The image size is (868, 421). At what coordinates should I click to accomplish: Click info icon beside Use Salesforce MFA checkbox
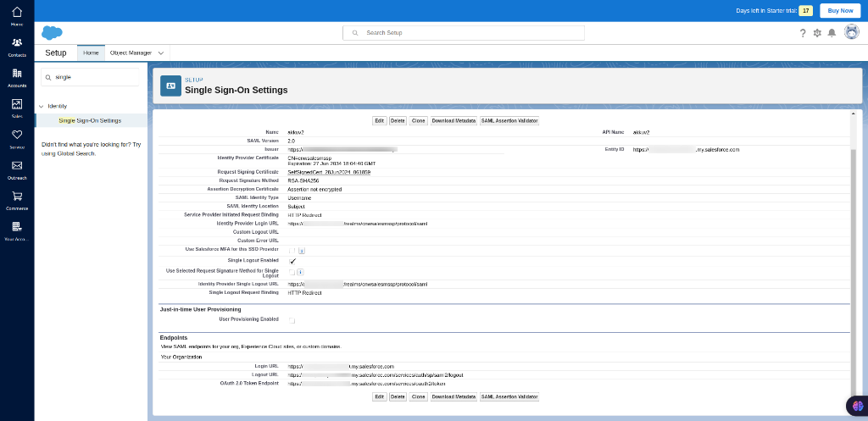point(303,251)
